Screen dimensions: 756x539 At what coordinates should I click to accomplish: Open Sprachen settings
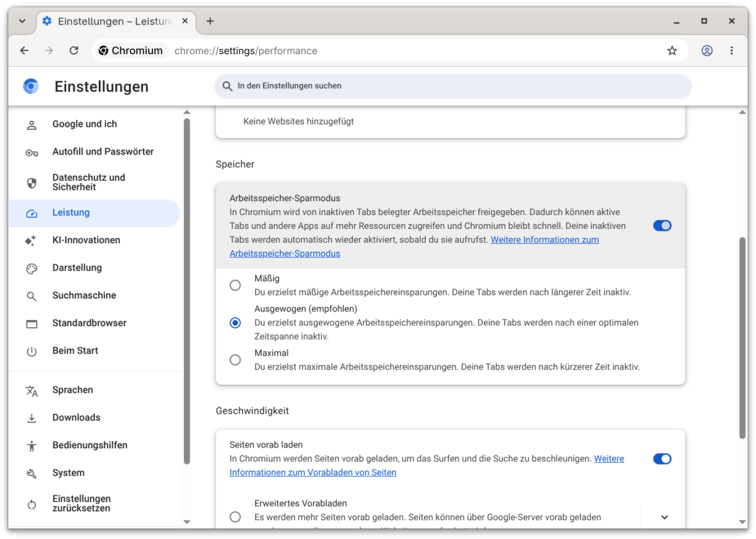pyautogui.click(x=94, y=390)
